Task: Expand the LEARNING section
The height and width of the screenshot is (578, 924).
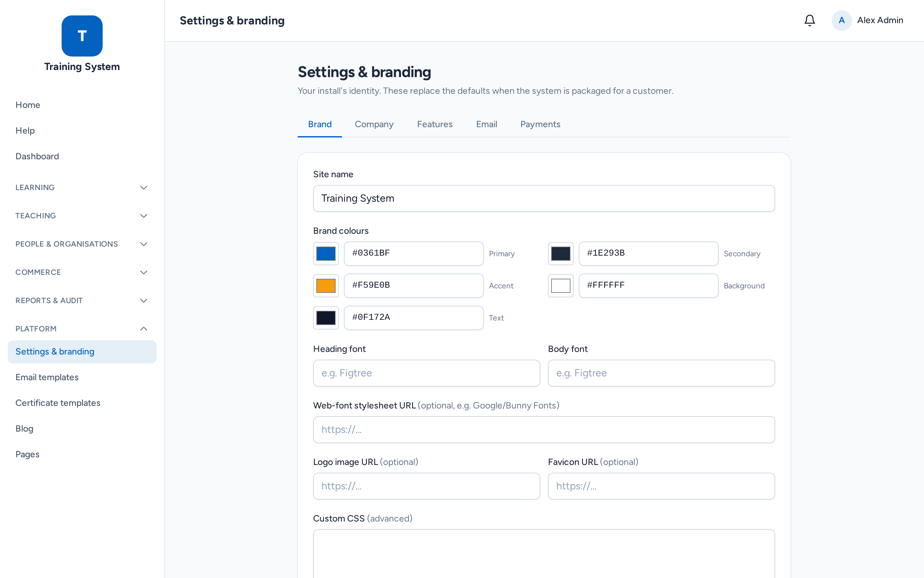Action: point(82,188)
